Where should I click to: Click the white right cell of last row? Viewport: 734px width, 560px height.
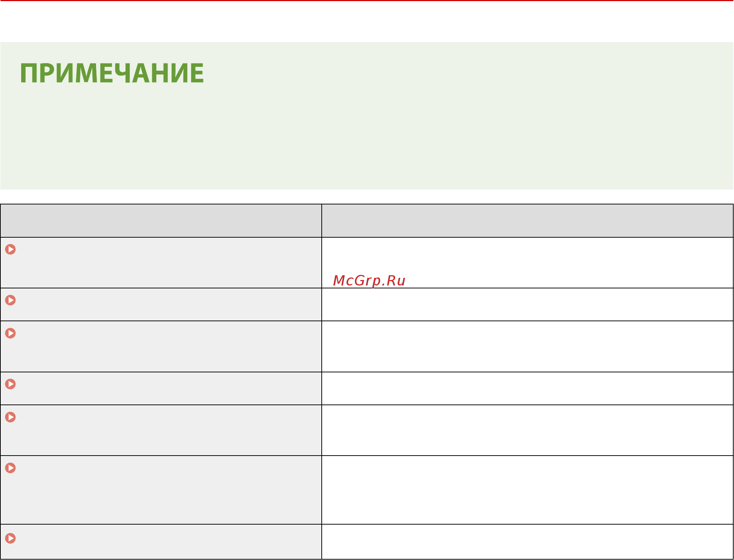tap(527, 542)
